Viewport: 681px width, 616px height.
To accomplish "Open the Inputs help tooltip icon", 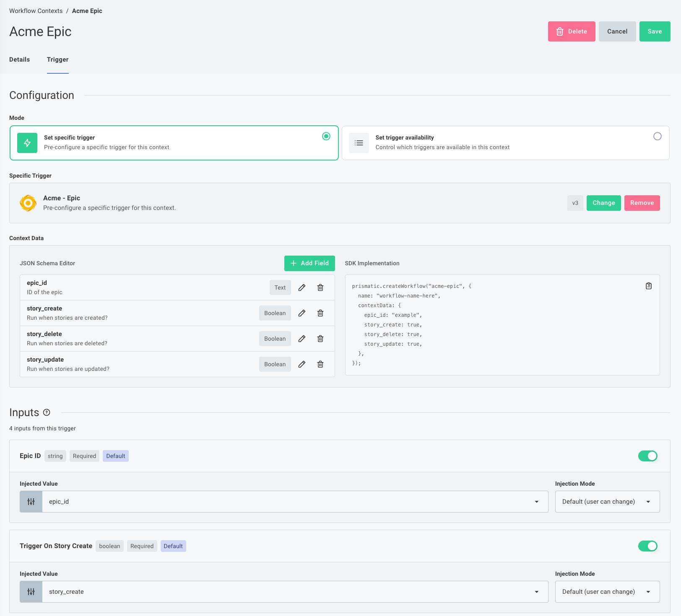I will tap(47, 412).
